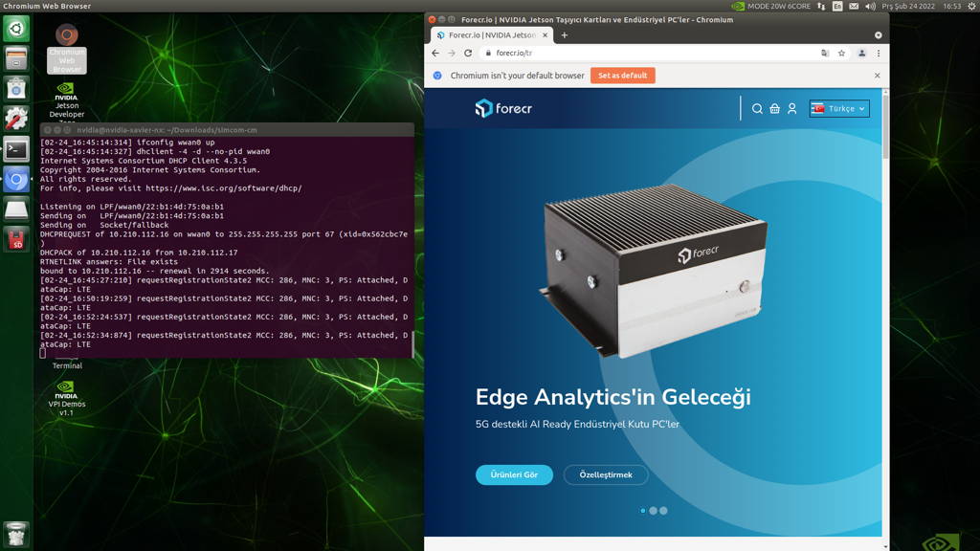The height and width of the screenshot is (551, 980).
Task: Click the terminal title bar text
Action: pyautogui.click(x=167, y=130)
